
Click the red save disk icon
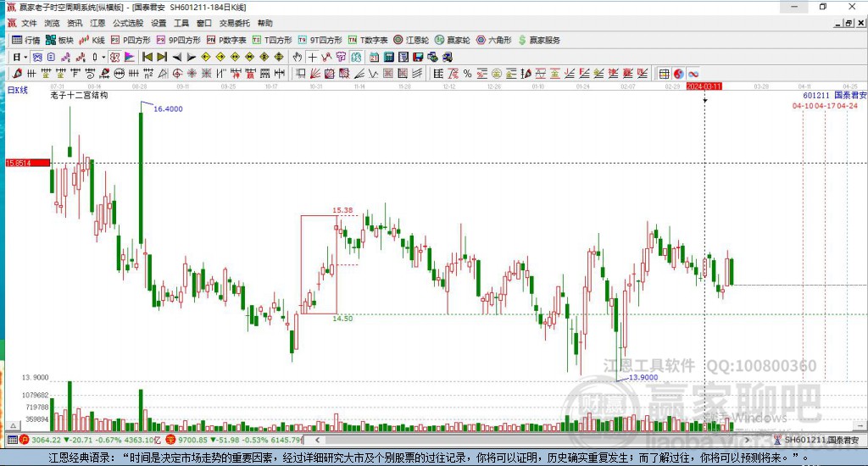point(418,57)
